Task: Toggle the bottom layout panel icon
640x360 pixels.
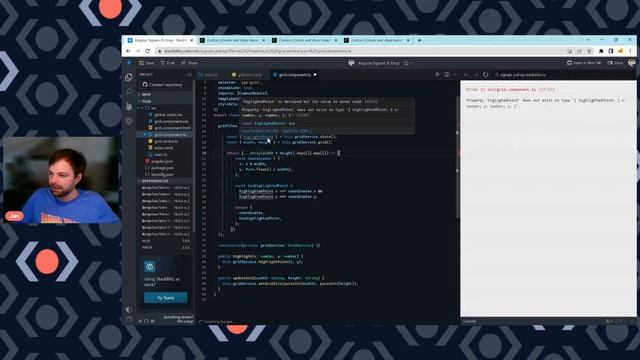Action: coord(129,319)
